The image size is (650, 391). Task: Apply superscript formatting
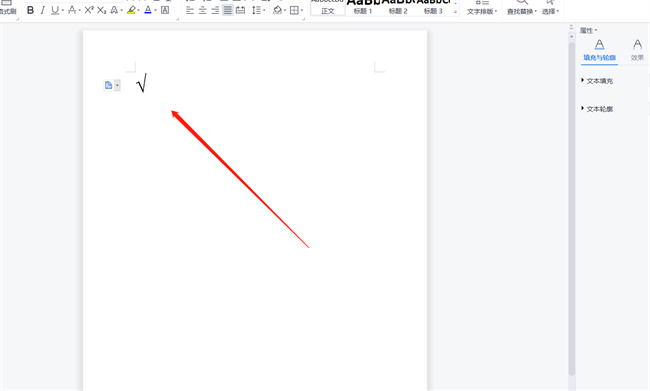(89, 10)
